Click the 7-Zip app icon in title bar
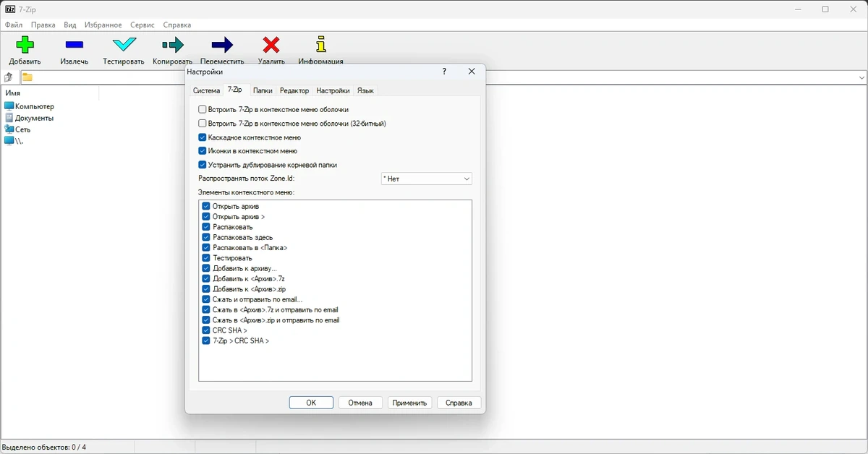The image size is (868, 454). [9, 9]
